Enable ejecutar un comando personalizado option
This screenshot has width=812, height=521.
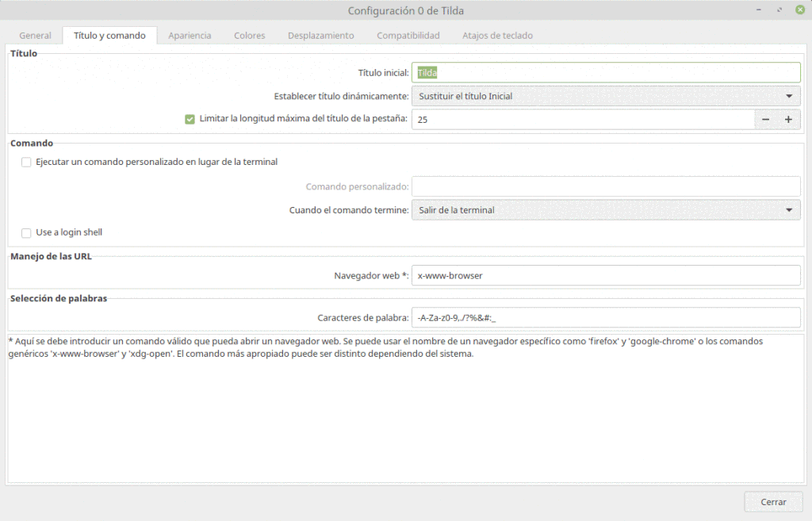25,162
